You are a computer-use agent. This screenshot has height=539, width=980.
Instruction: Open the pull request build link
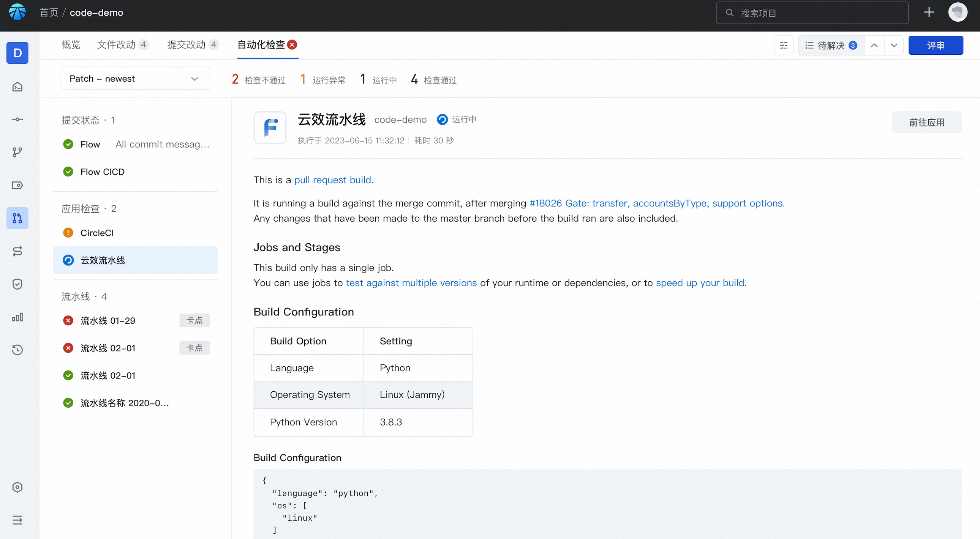(x=334, y=180)
